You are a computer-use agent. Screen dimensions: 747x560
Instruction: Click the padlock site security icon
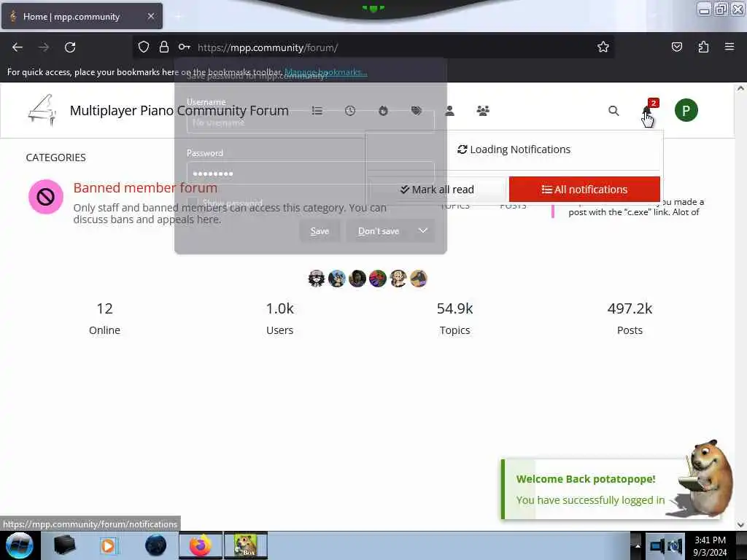[x=164, y=47]
